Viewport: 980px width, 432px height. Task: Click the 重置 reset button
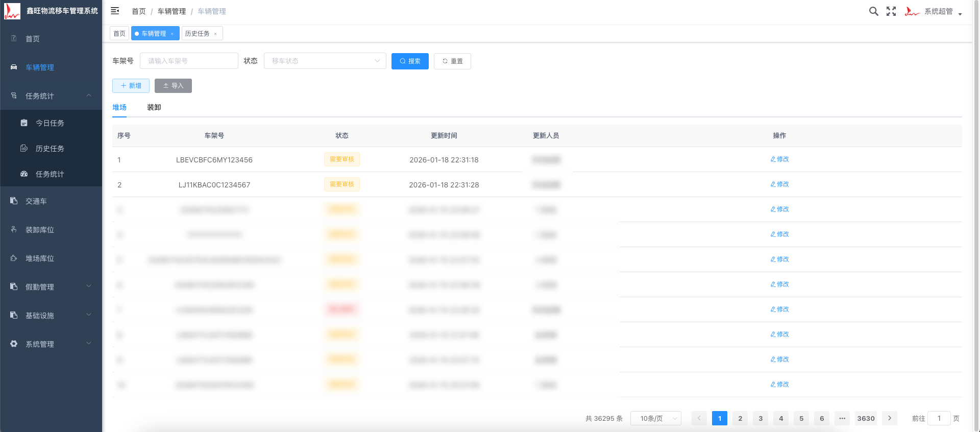point(452,61)
